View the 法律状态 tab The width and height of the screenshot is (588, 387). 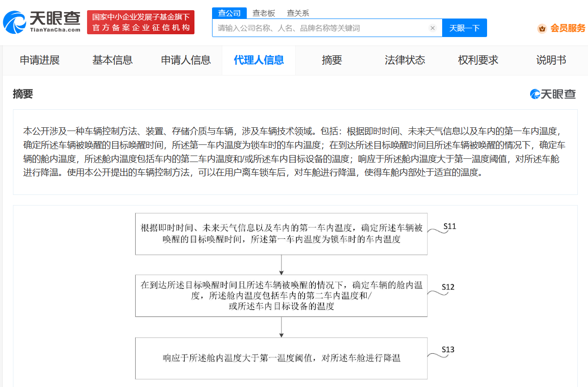[x=405, y=60]
